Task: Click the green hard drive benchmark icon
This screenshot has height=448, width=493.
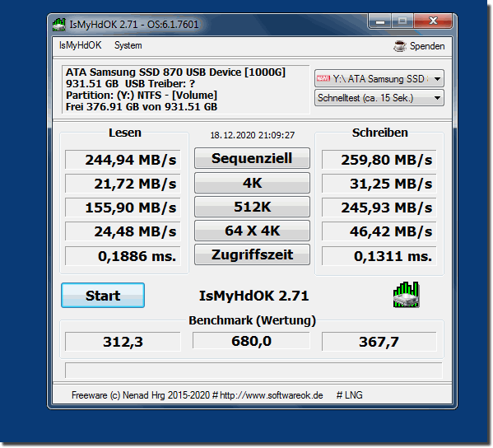Action: 407,295
